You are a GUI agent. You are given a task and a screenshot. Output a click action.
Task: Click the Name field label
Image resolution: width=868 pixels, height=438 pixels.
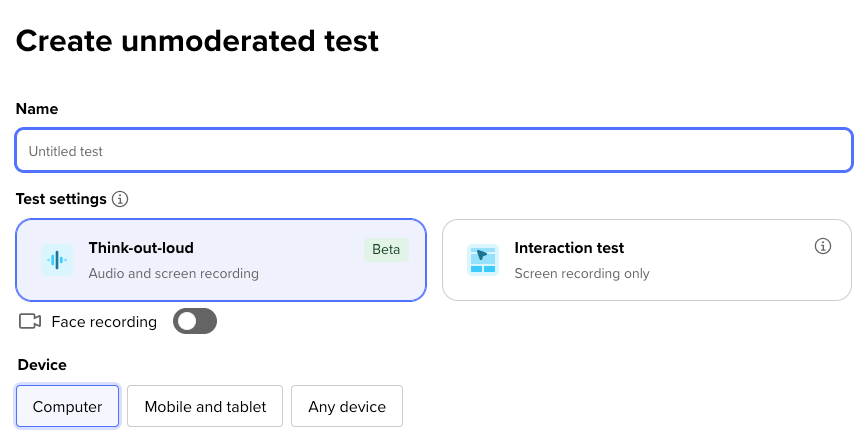(x=37, y=109)
